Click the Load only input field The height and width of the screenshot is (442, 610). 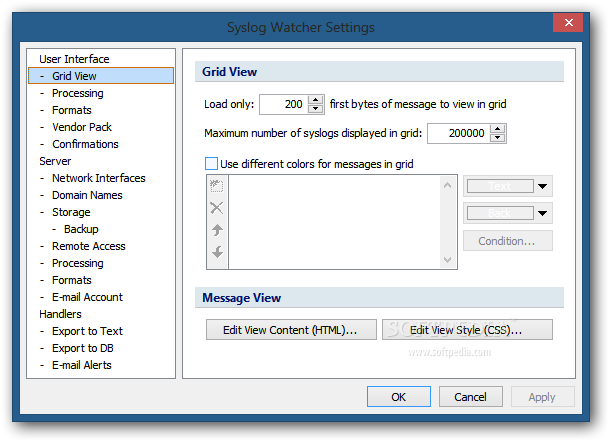click(x=284, y=104)
